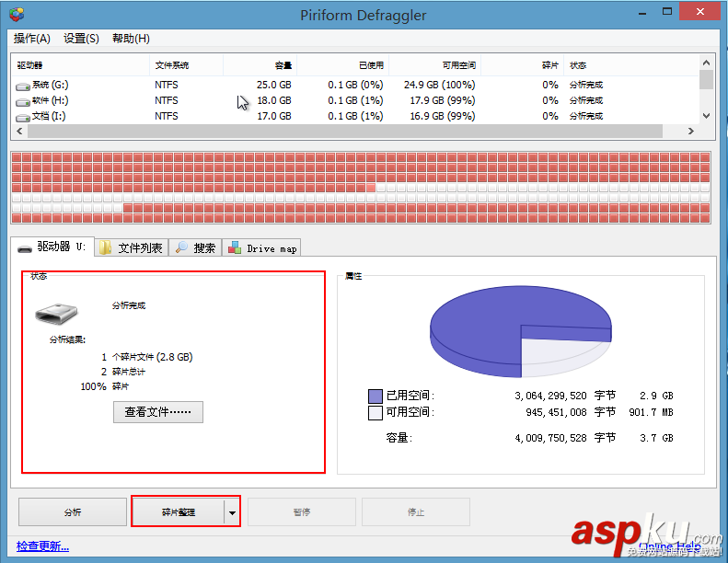Click the horizontal scrollbar right arrow

point(691,131)
